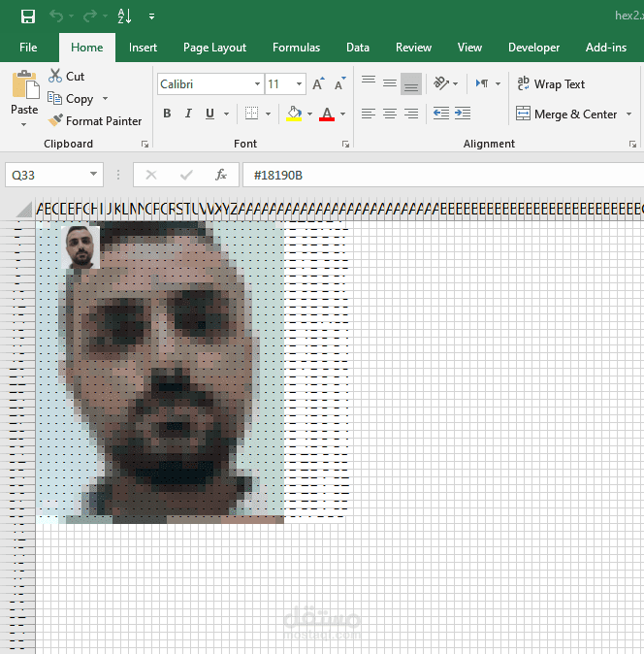The width and height of the screenshot is (644, 654).
Task: Click the Select All corner triangle
Action: [x=24, y=210]
